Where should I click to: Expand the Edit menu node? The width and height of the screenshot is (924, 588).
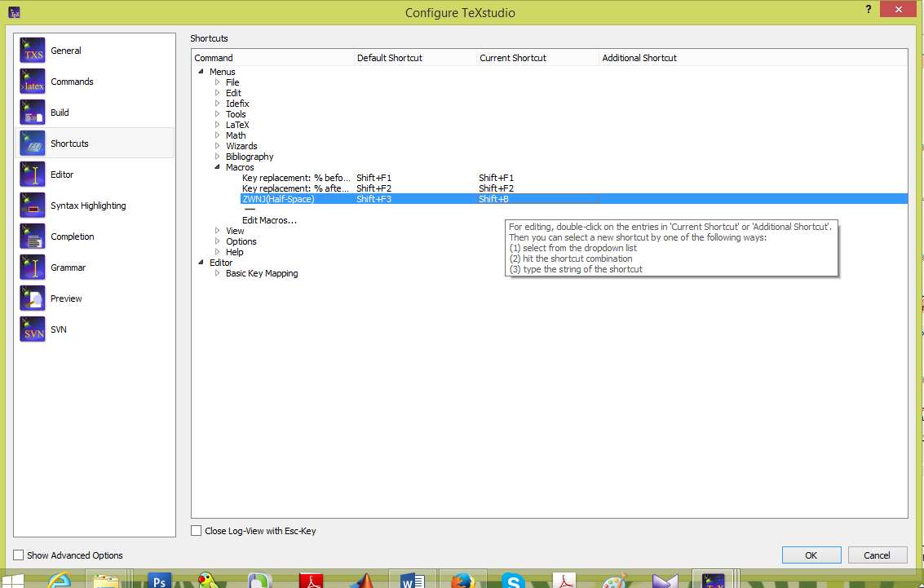(218, 92)
